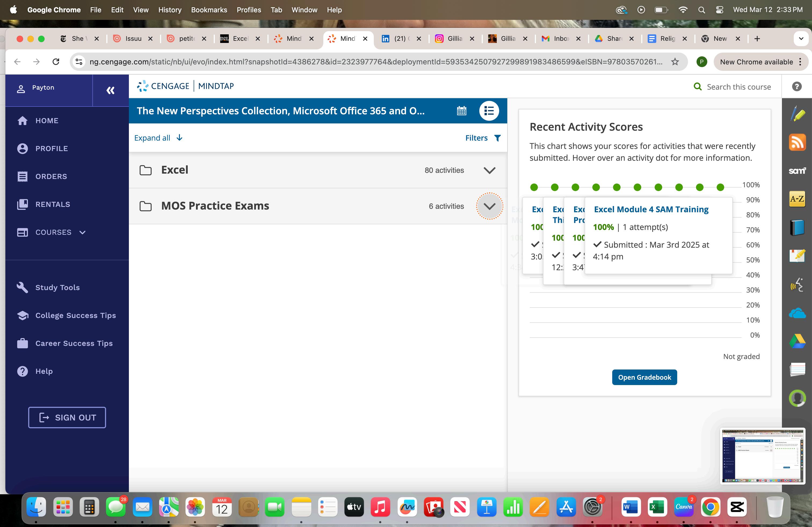Click the calendar view icon
812x527 pixels.
(x=462, y=111)
